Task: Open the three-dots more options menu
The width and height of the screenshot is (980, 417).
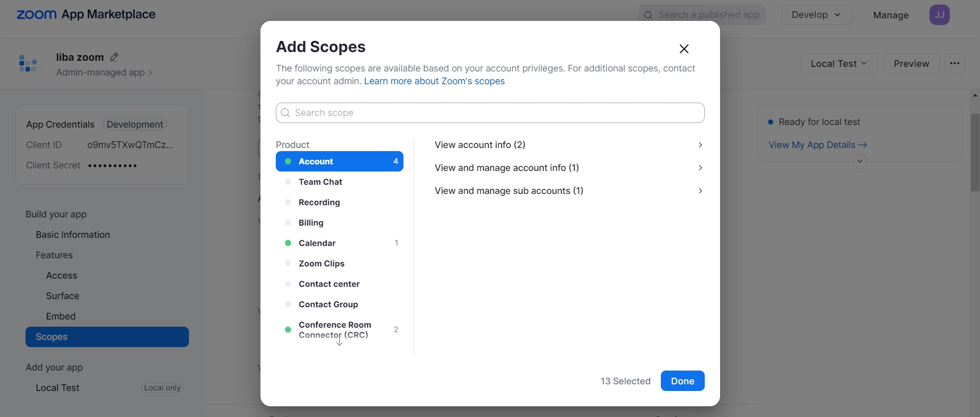Action: [954, 63]
